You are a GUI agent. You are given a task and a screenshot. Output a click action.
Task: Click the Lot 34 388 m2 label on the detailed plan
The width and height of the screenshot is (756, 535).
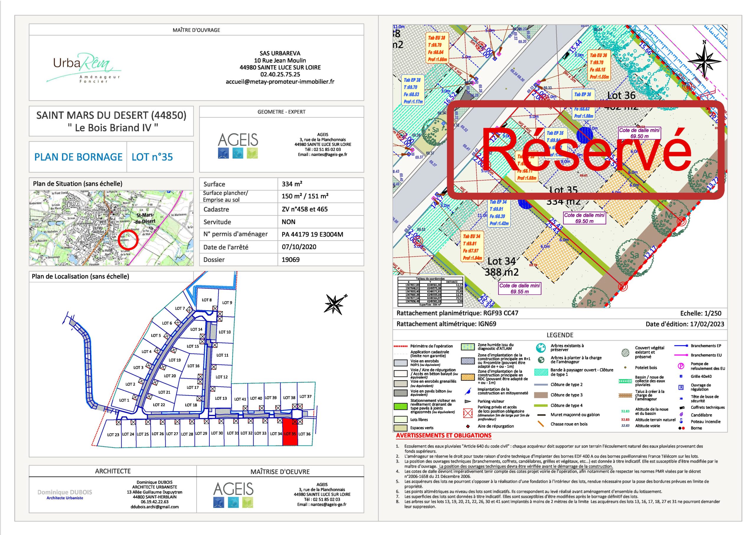501,267
